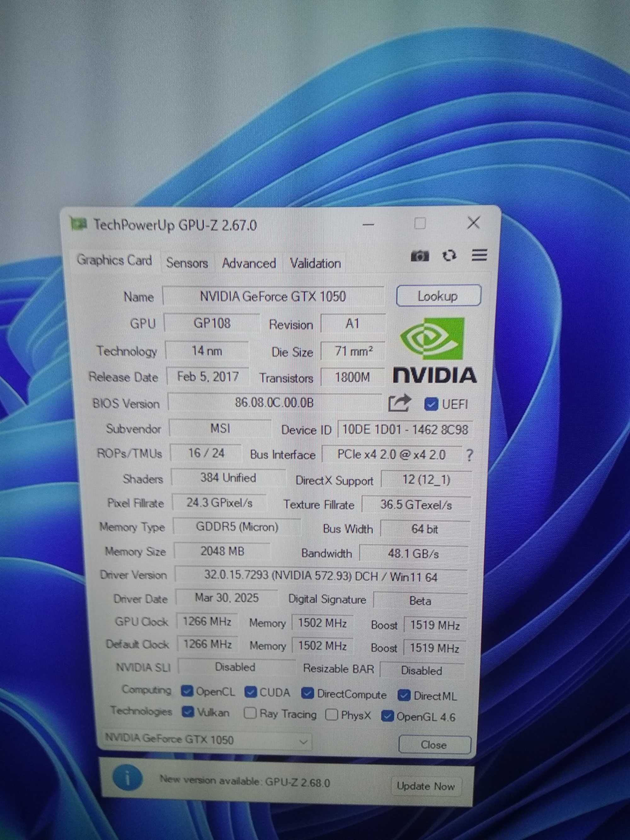
Task: Click the GPU Clock row Boost 1519 MHz
Action: [435, 625]
